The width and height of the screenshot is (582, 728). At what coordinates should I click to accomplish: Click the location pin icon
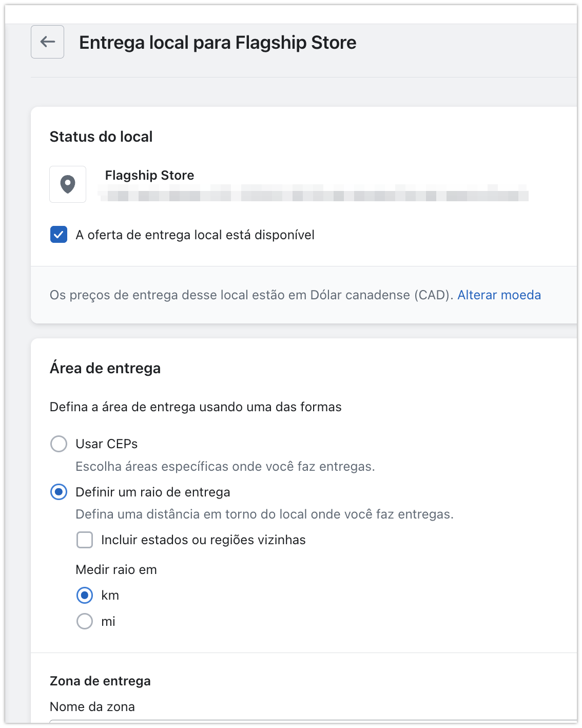pos(68,184)
